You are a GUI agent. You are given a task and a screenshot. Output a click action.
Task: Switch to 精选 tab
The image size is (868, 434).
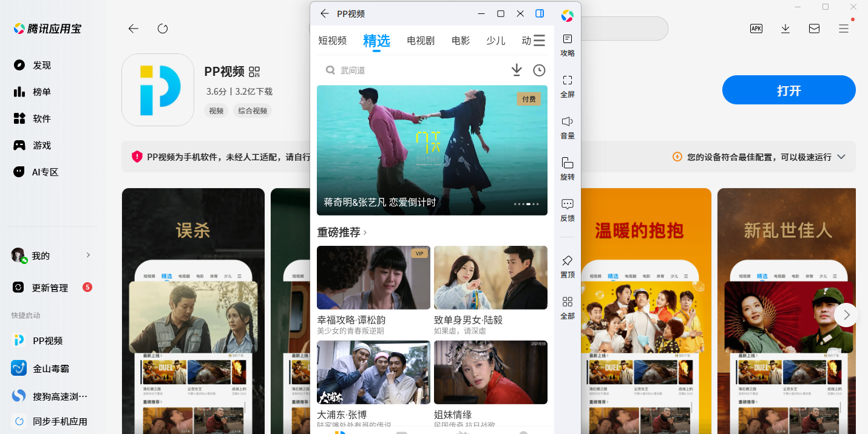point(376,41)
